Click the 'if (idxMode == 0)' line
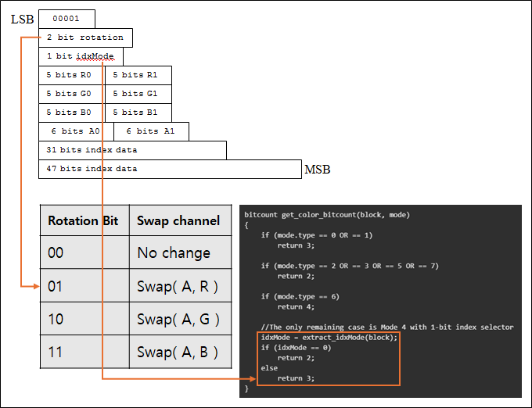 [x=296, y=348]
